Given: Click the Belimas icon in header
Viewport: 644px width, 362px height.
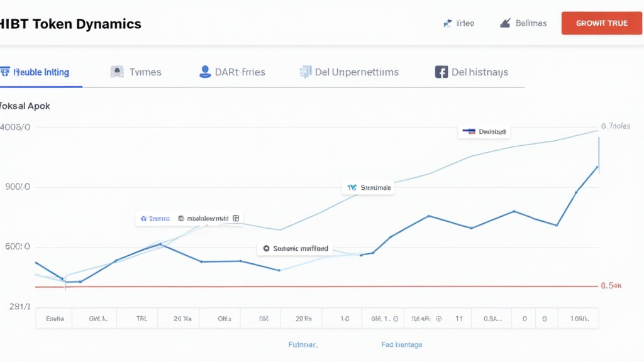Looking at the screenshot, I should click(x=505, y=23).
